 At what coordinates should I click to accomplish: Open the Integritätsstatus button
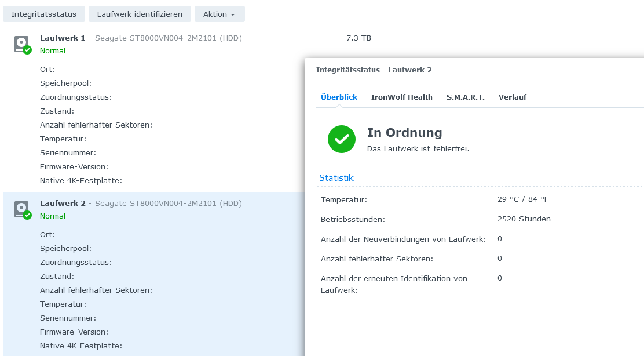click(x=44, y=14)
